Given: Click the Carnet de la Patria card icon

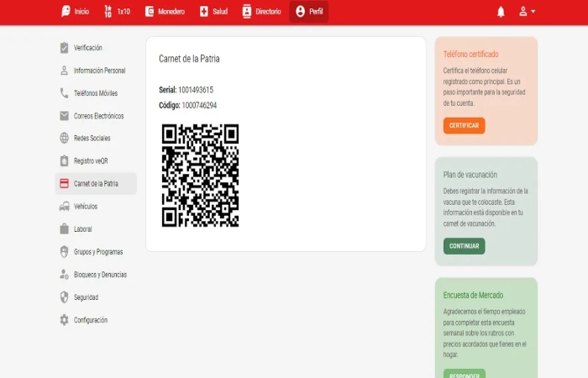Looking at the screenshot, I should click(64, 183).
